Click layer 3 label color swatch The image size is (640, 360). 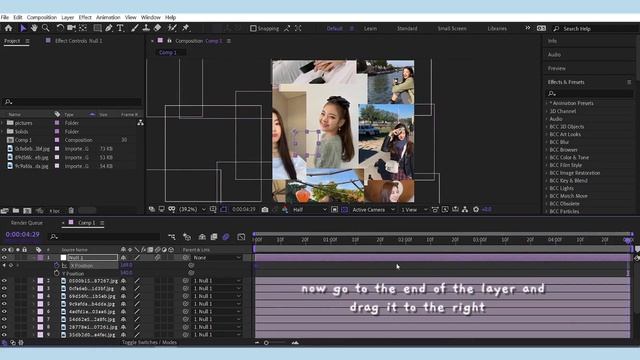tap(40, 289)
